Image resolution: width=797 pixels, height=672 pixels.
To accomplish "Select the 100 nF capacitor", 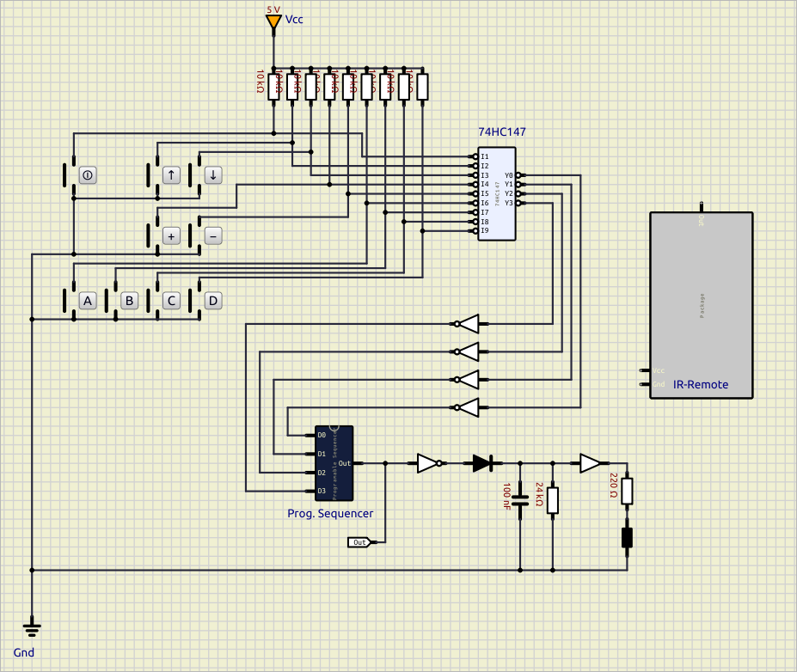I will pos(520,500).
